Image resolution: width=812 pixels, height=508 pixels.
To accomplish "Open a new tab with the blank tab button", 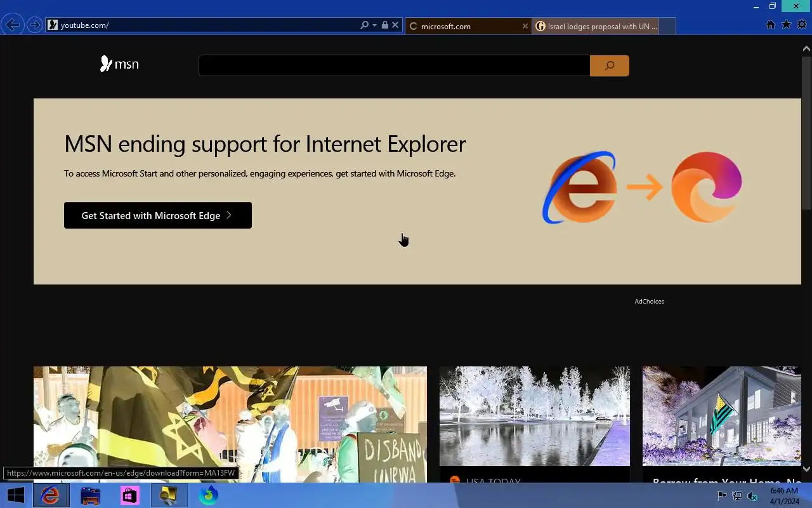I will coord(667,26).
